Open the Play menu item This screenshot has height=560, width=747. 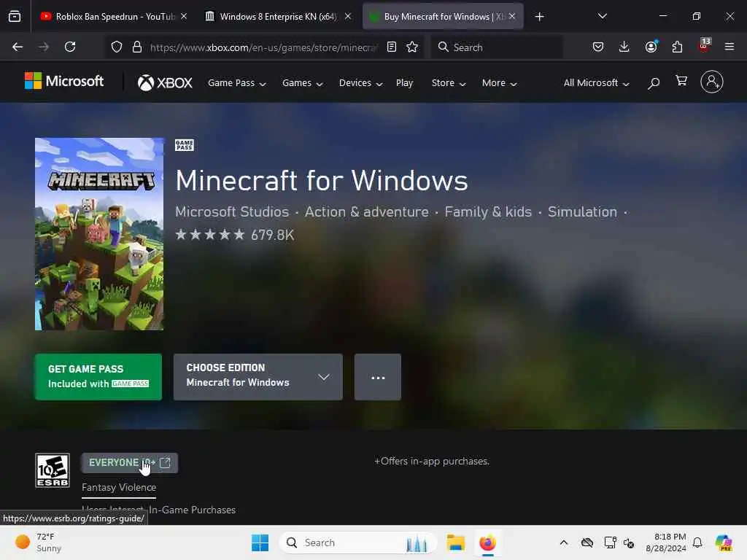pyautogui.click(x=404, y=83)
